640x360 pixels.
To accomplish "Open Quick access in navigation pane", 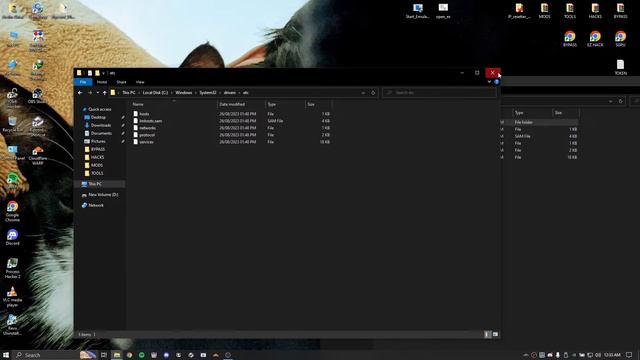I will point(100,109).
